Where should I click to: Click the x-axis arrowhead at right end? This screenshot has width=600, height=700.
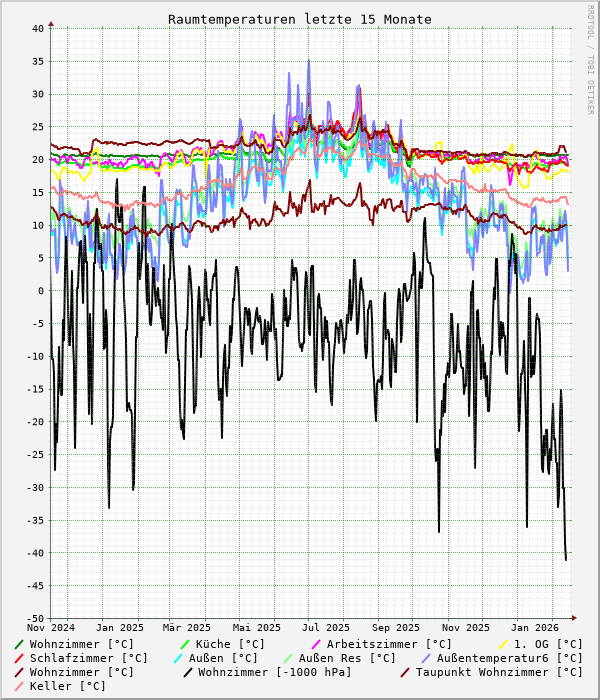pyautogui.click(x=575, y=618)
